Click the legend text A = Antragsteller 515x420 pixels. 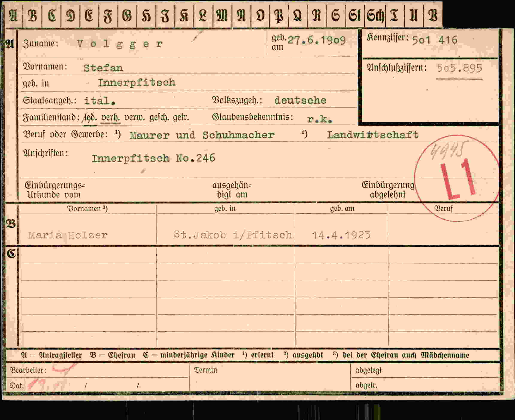[51, 355]
